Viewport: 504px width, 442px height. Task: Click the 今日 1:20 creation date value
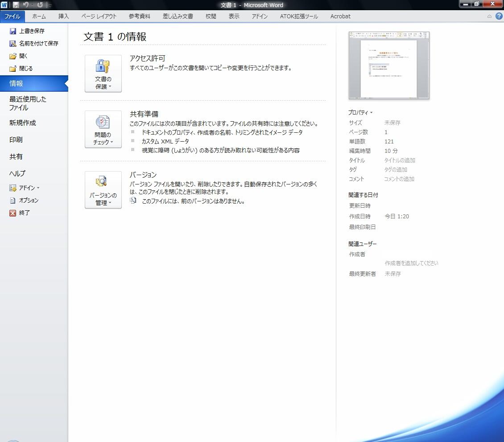pos(397,217)
